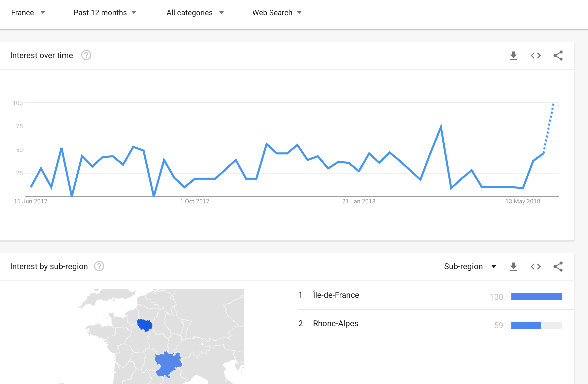Click the Rhone-Alpes region on the map

pos(168,364)
